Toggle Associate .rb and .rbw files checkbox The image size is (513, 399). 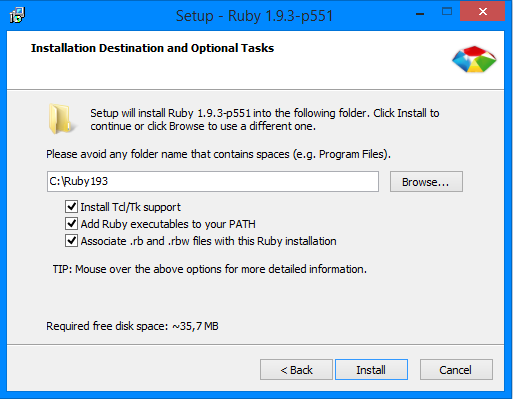[71, 241]
